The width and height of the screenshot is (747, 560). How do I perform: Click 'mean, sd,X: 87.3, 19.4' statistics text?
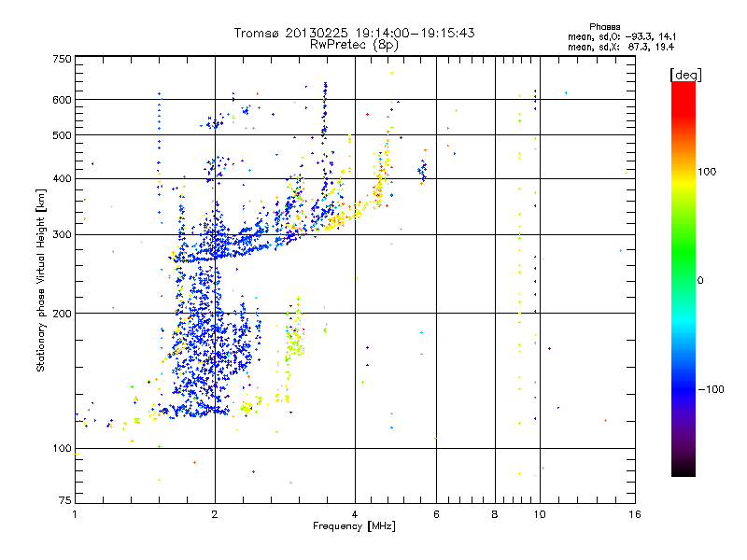tap(621, 47)
